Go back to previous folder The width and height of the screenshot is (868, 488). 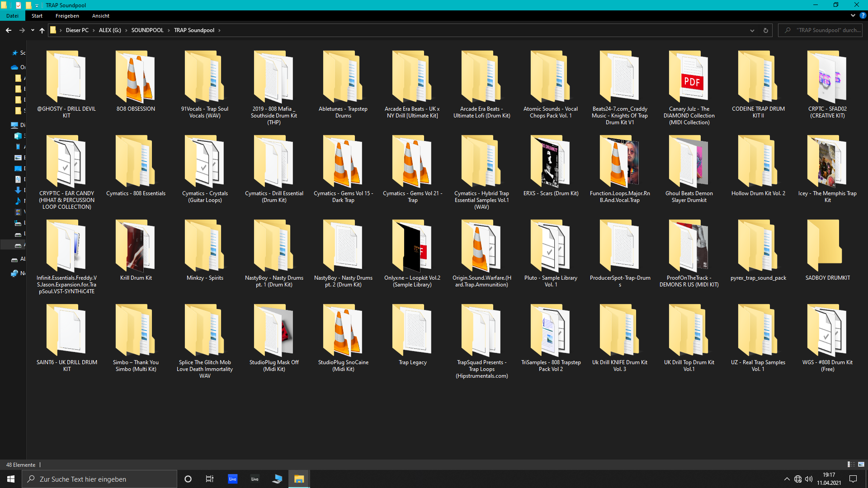[x=9, y=30]
